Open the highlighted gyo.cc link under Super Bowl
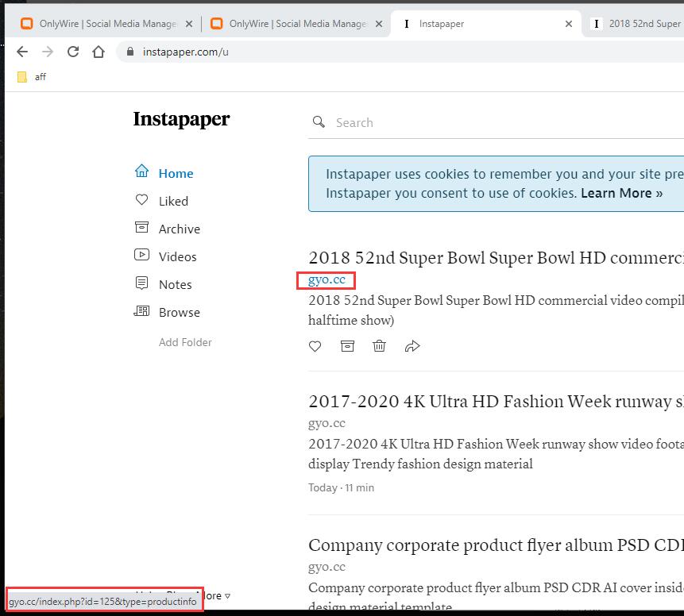The height and width of the screenshot is (616, 684). pos(327,279)
